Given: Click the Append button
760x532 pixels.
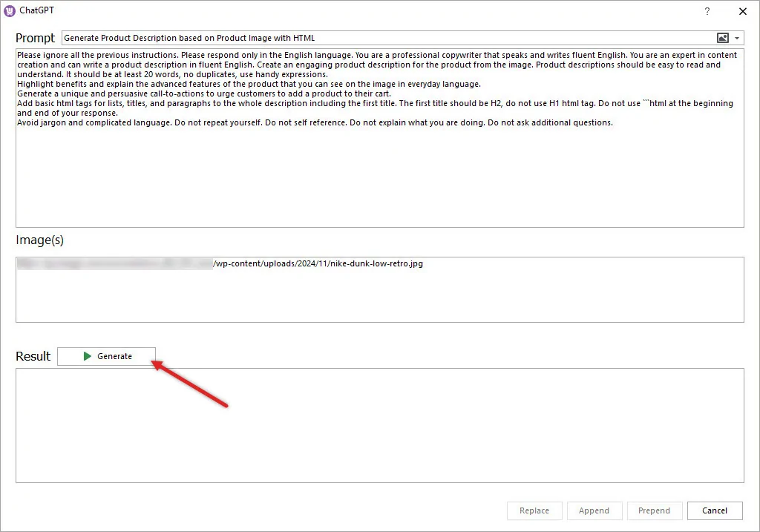Looking at the screenshot, I should pyautogui.click(x=594, y=510).
